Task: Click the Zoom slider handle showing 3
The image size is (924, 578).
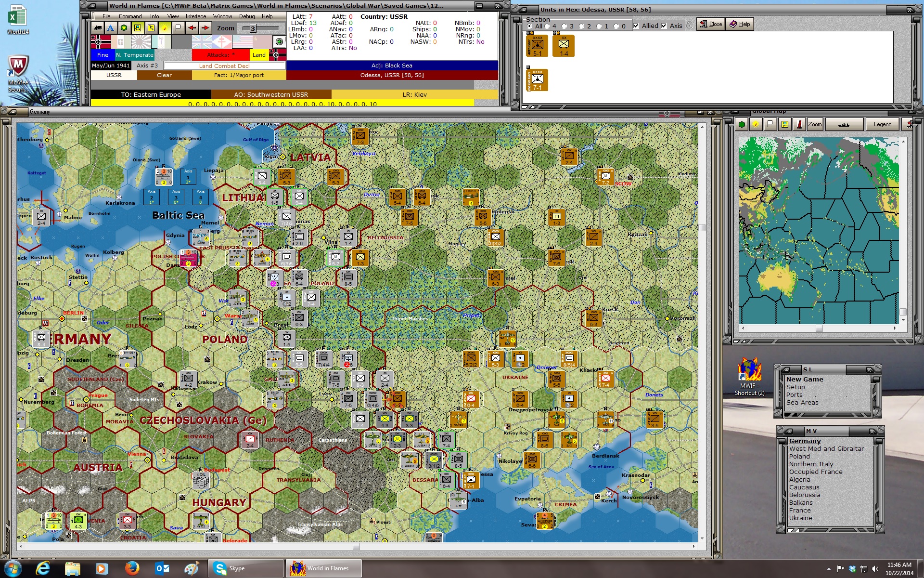Action: 253,28
